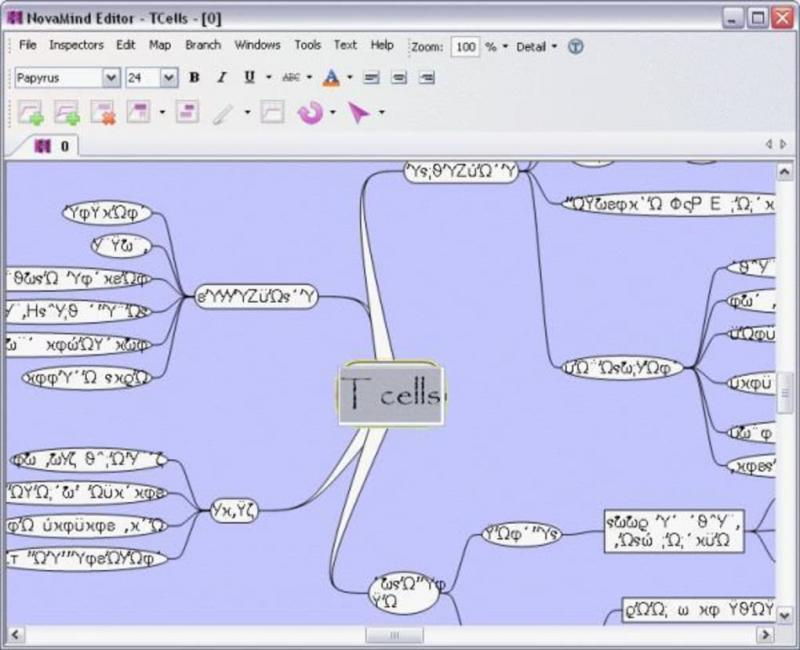
Task: Click the delete branch icon
Action: 103,112
